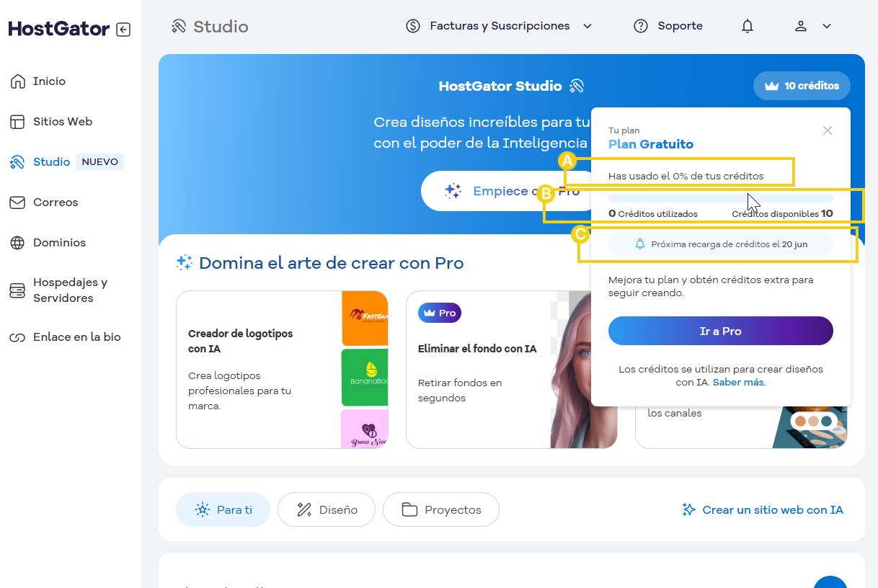Open the notifications bell in header
878x588 pixels.
click(748, 26)
